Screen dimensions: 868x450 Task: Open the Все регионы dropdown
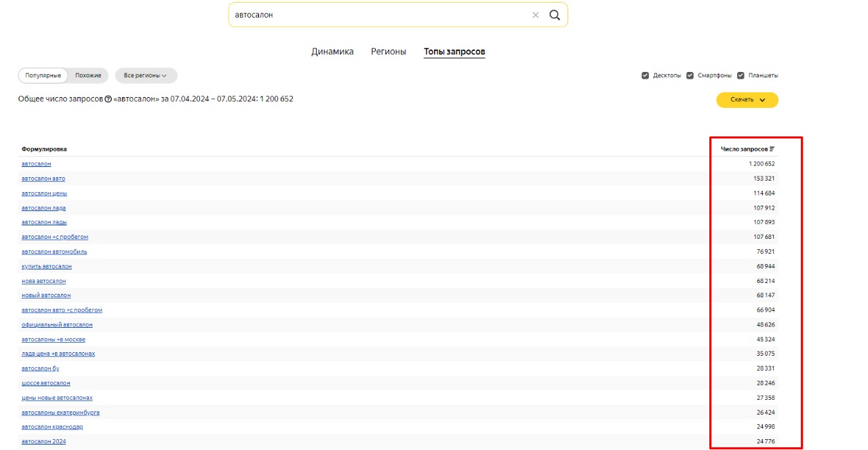[145, 75]
